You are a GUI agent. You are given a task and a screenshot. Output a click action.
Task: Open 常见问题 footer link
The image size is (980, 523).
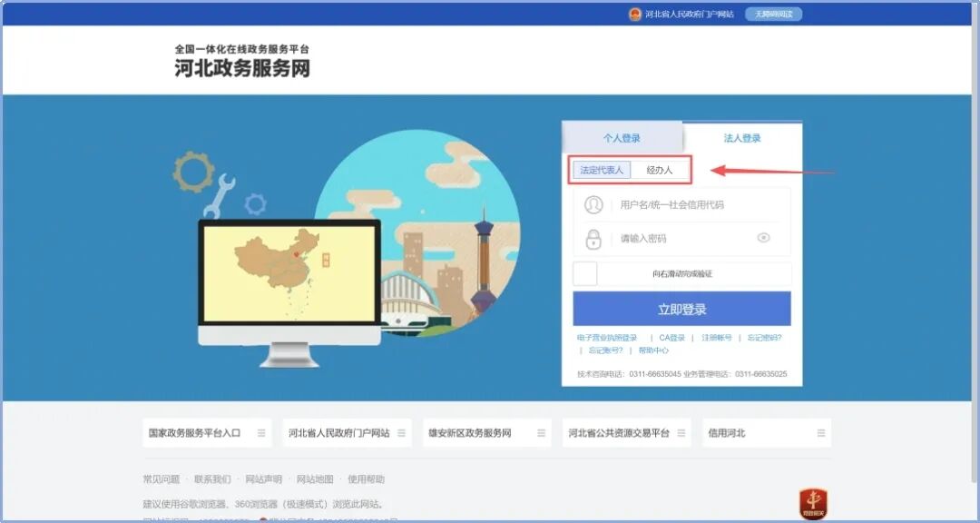coord(162,479)
